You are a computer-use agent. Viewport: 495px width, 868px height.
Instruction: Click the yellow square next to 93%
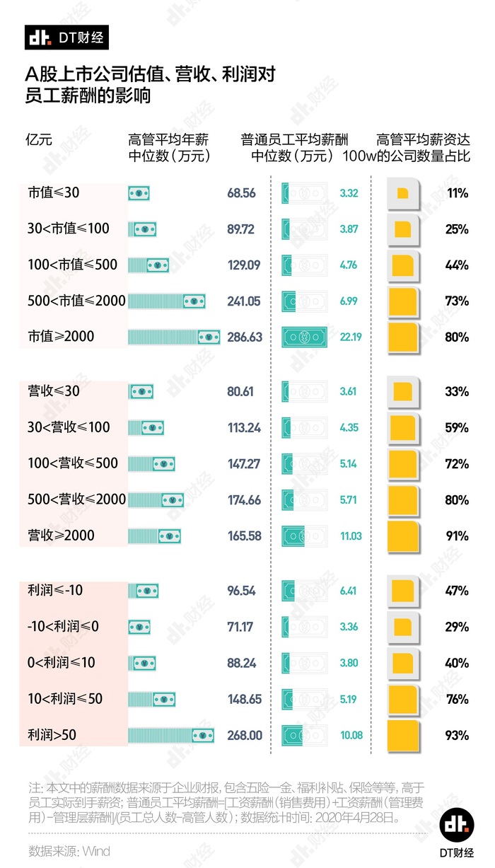tap(403, 736)
